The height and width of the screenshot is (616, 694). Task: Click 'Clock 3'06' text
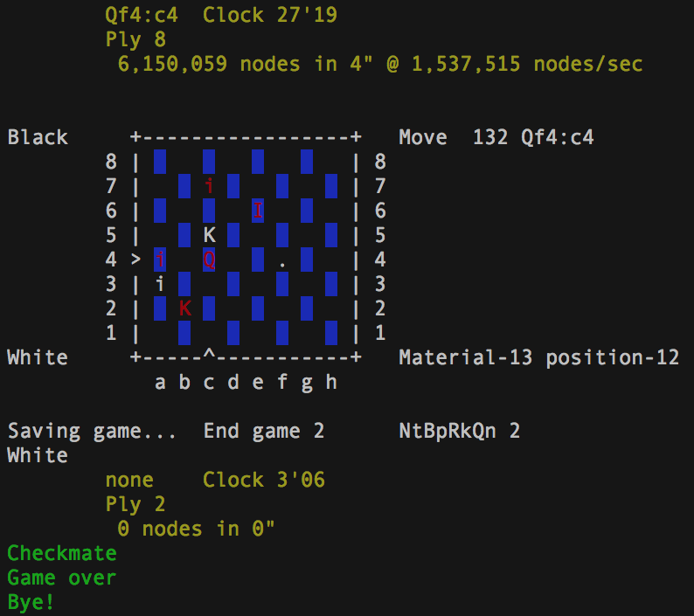[x=264, y=480]
